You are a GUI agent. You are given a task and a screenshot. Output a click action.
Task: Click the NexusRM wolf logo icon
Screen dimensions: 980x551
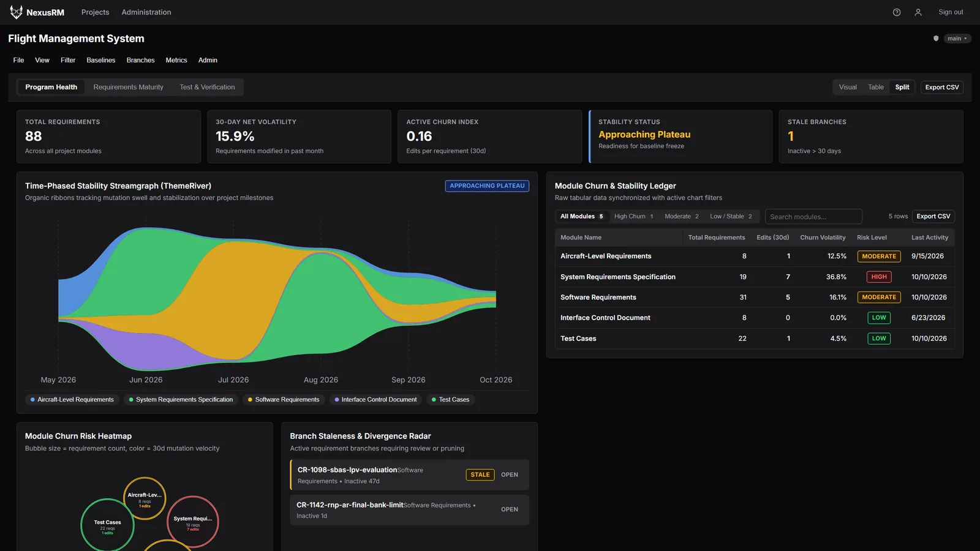coord(16,12)
